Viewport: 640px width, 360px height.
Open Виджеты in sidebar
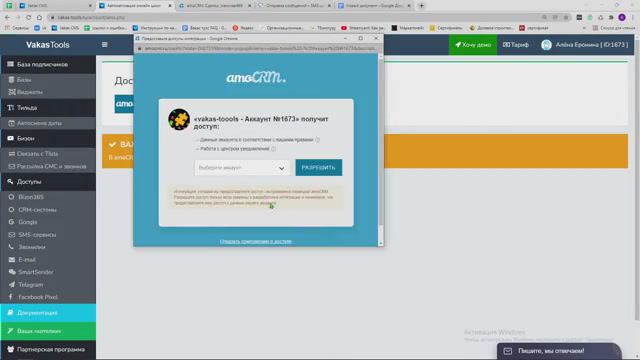point(48,92)
